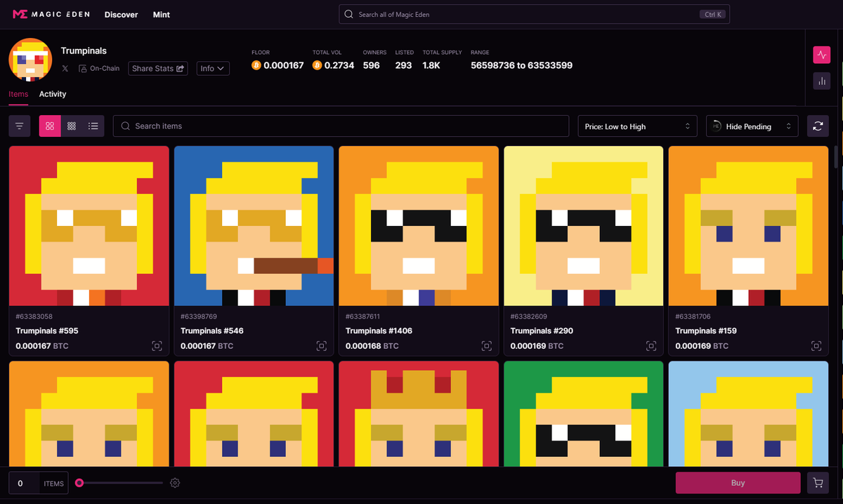This screenshot has width=843, height=504.
Task: Open the Discover menu
Action: tap(121, 14)
